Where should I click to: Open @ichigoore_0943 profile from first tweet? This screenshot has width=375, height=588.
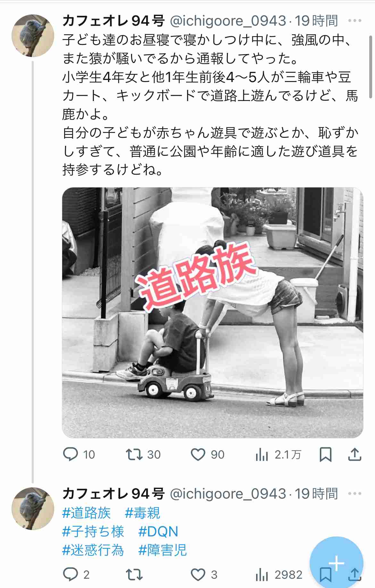228,21
